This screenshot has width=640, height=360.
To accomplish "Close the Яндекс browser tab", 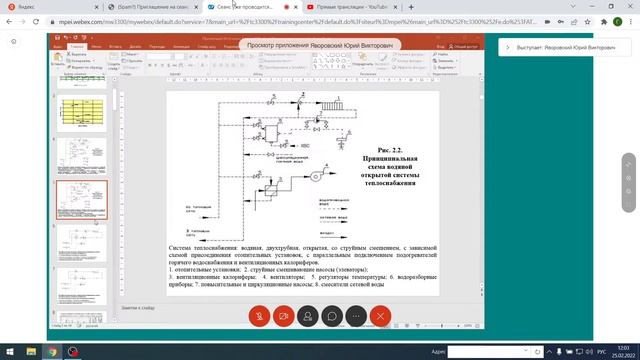I will (x=97, y=7).
